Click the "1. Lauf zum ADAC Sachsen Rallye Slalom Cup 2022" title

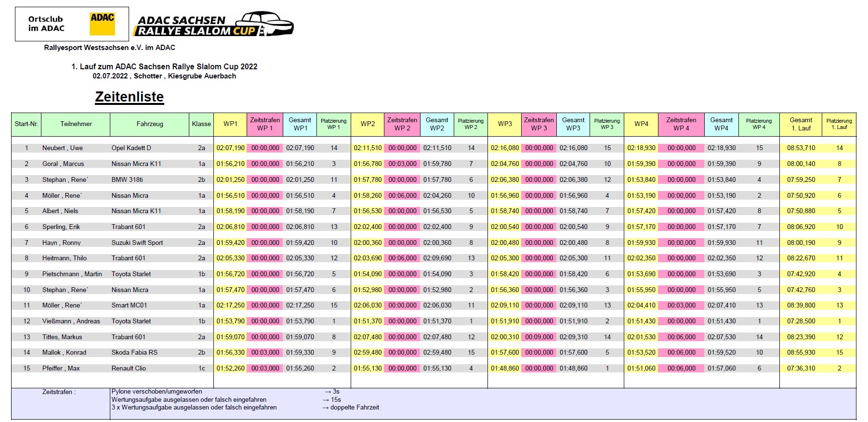pyautogui.click(x=164, y=66)
